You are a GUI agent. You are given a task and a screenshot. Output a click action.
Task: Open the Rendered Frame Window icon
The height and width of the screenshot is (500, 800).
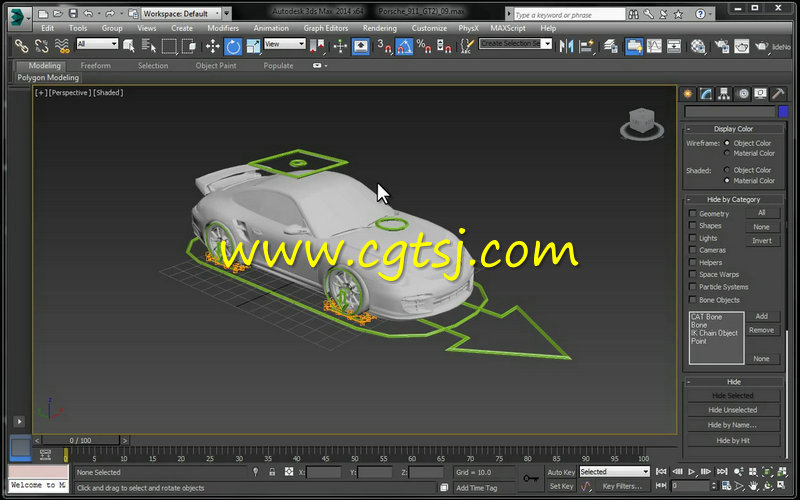pyautogui.click(x=741, y=46)
